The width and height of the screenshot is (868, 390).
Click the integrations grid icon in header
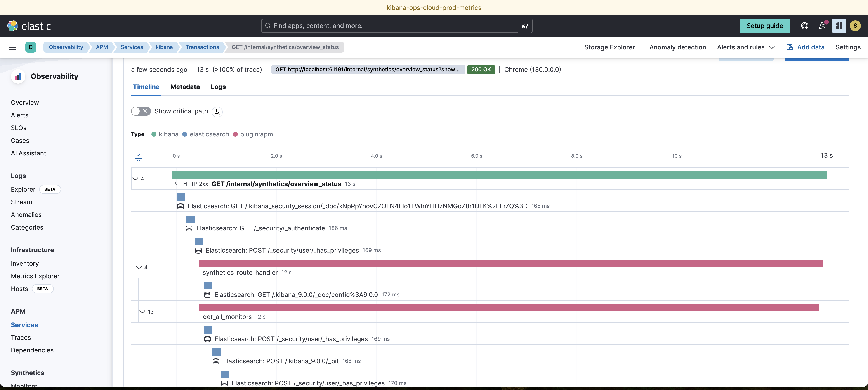click(839, 26)
